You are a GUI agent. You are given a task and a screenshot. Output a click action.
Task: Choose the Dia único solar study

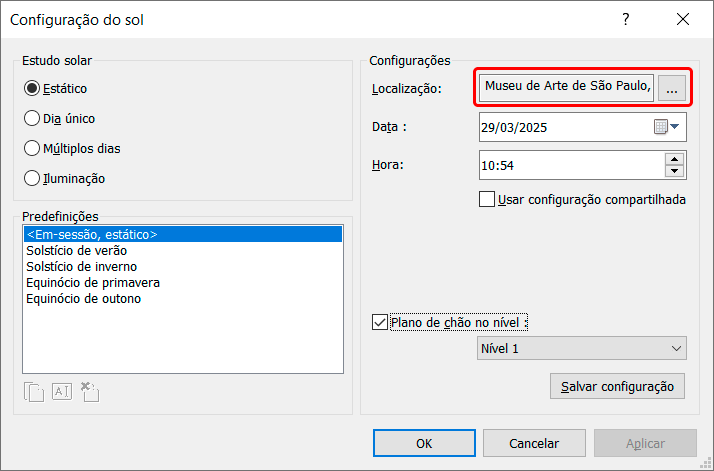[x=32, y=118]
